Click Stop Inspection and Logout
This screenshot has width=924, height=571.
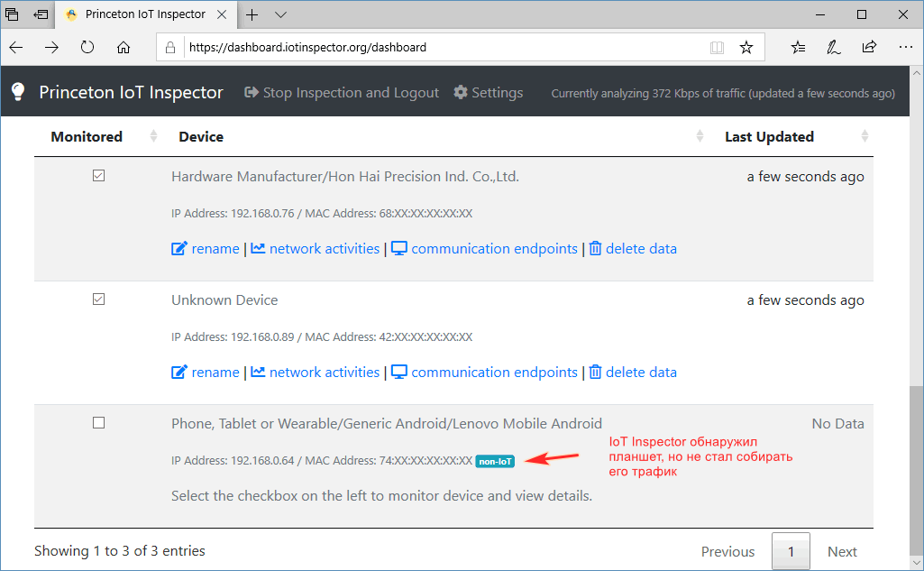[342, 93]
